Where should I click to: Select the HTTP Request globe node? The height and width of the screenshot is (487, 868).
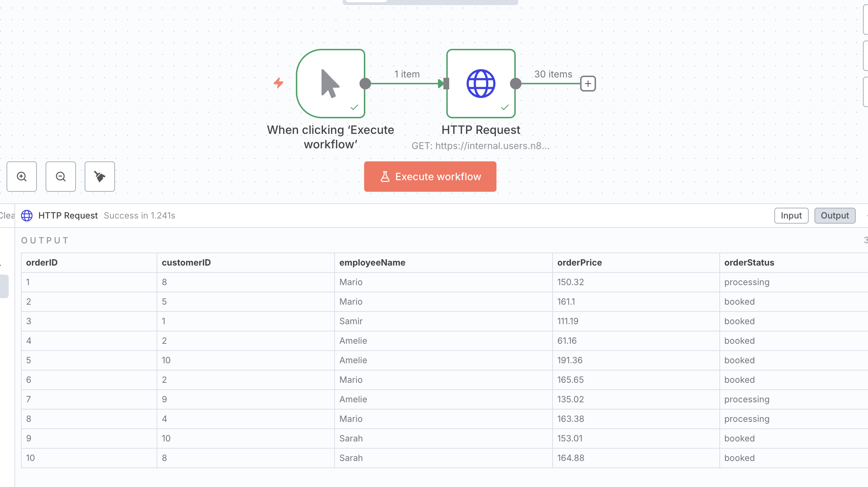click(x=481, y=84)
